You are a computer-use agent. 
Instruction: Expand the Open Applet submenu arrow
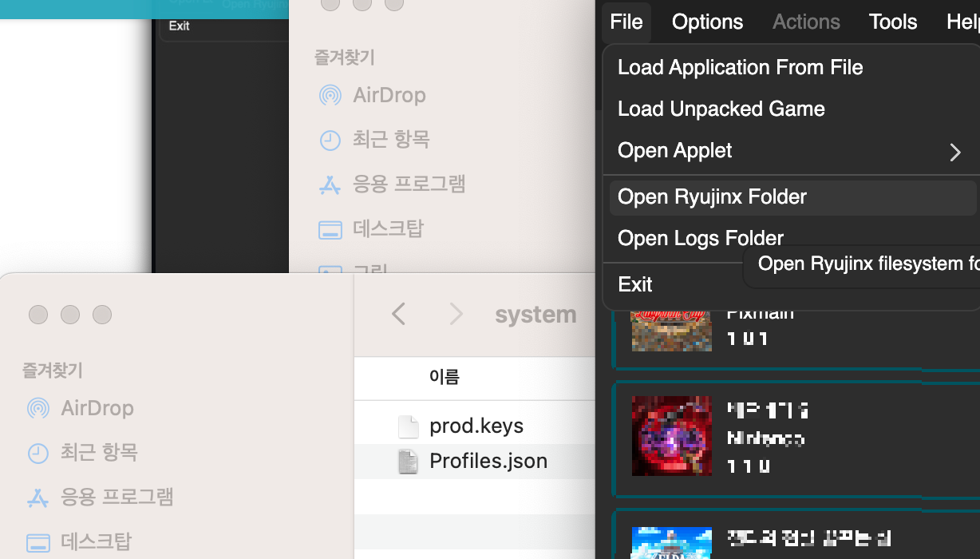click(x=955, y=152)
